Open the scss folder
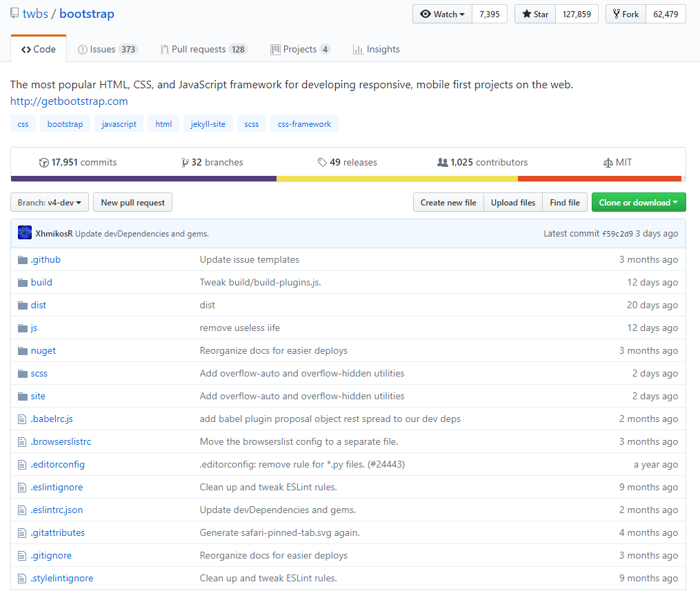The image size is (700, 591). (39, 374)
